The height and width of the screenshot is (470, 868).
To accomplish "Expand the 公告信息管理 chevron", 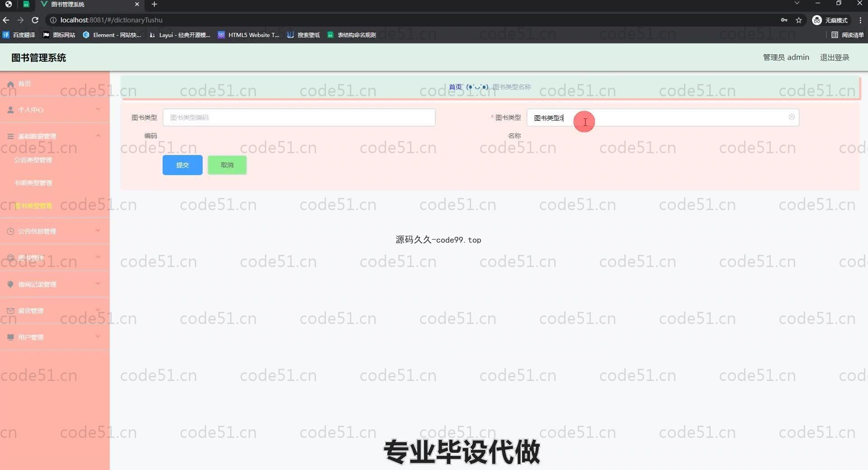I will coord(98,230).
